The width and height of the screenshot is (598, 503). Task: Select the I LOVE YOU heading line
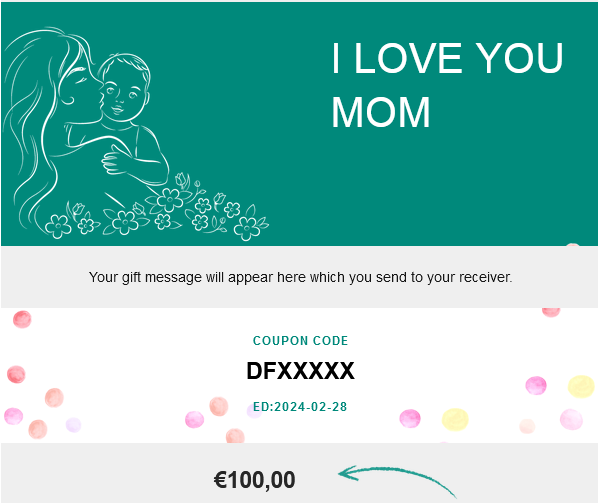click(447, 58)
